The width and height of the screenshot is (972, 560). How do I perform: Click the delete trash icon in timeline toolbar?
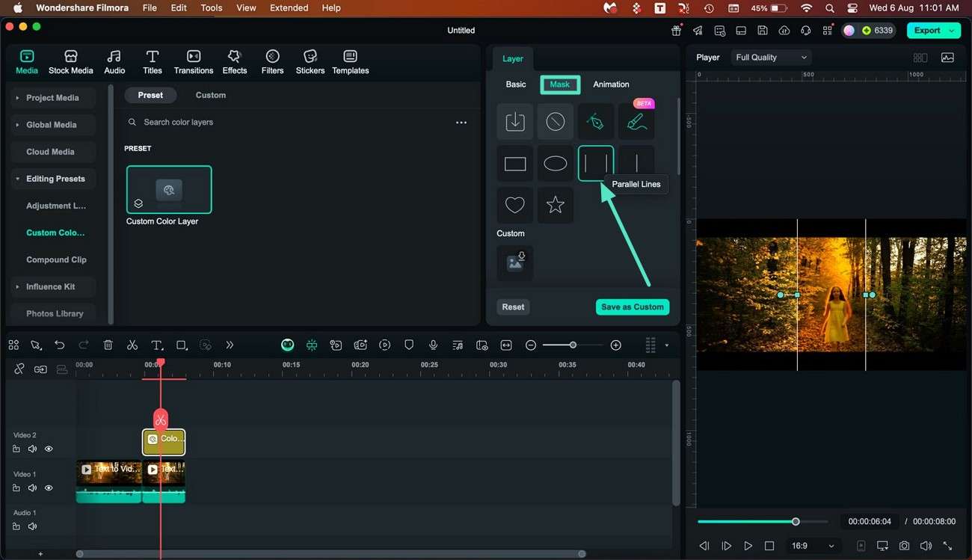[x=108, y=345]
